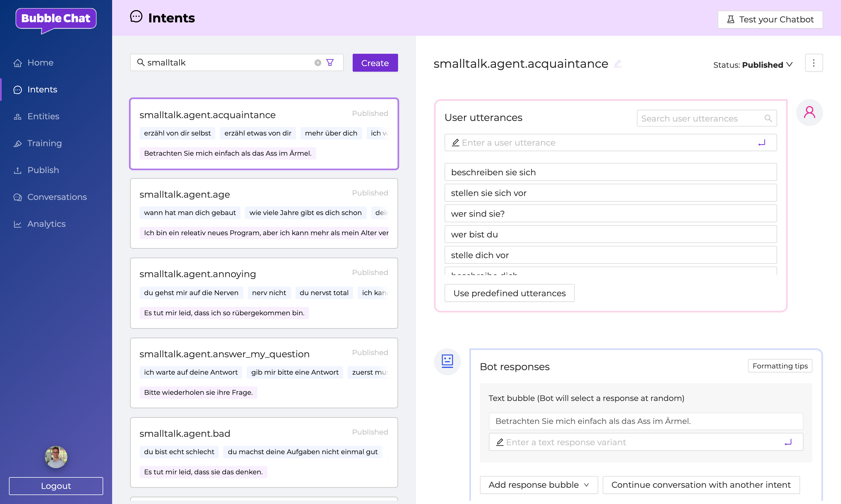841x504 pixels.
Task: Open the Analytics chart icon
Action: pyautogui.click(x=18, y=224)
